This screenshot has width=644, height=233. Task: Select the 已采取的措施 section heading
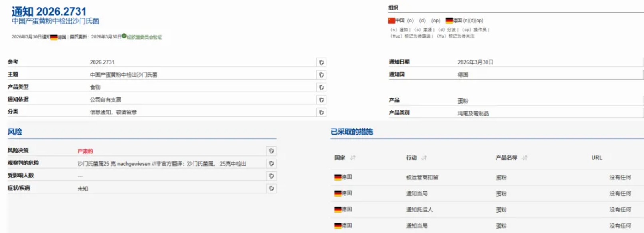(352, 132)
